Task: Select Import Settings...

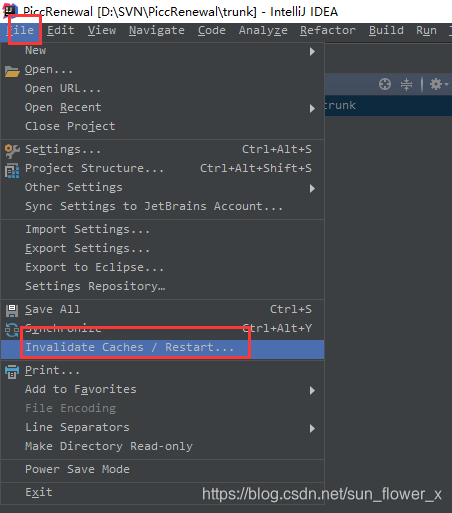Action: point(162,230)
